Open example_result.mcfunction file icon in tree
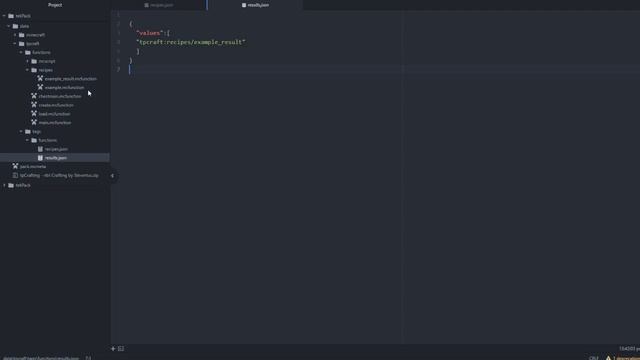640x360 pixels. 40,78
